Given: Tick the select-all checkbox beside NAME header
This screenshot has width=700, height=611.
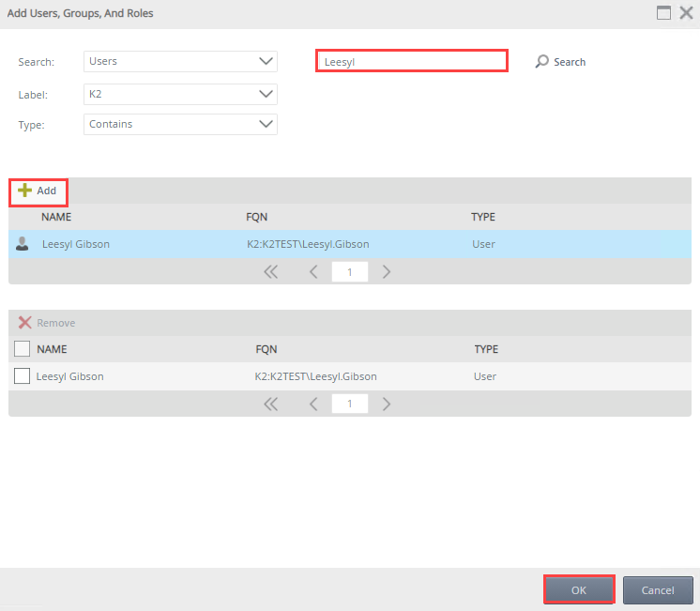Looking at the screenshot, I should (x=23, y=349).
